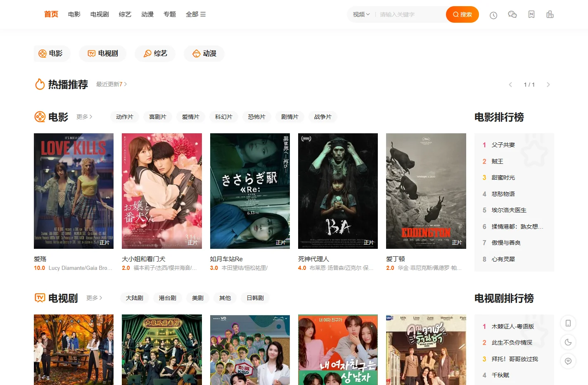588x385 pixels.
Task: Open 此生不负你情深 in TV ranking
Action: point(512,342)
